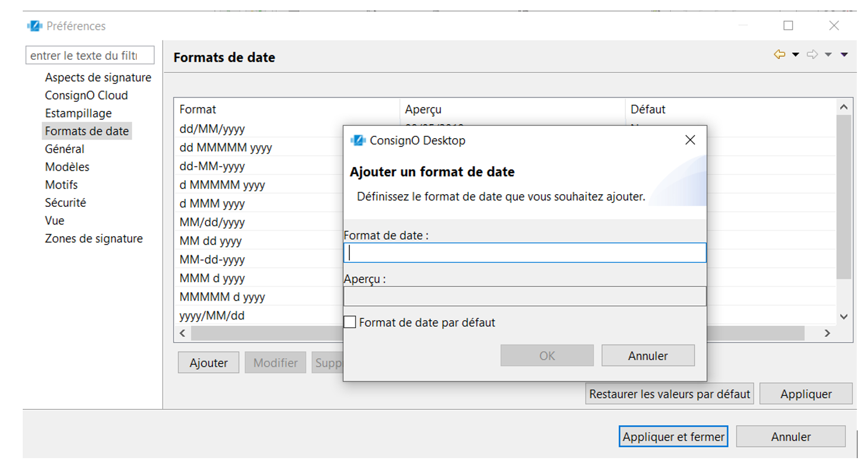Select the "MM/dd/yyyy" row in the table

[233, 222]
